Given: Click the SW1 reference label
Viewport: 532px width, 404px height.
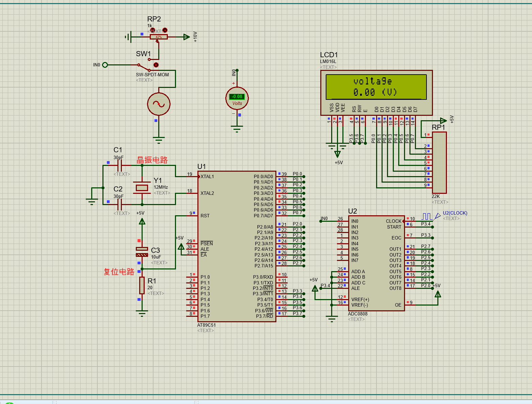Looking at the screenshot, I should pos(143,54).
